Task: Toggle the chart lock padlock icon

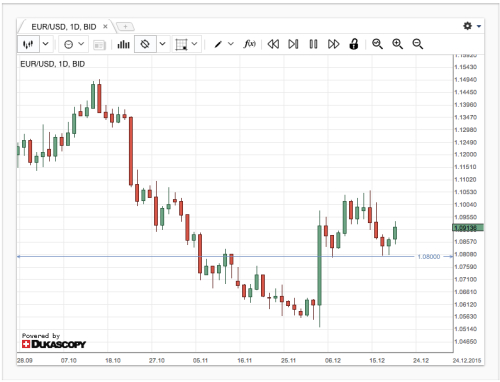Action: click(354, 44)
